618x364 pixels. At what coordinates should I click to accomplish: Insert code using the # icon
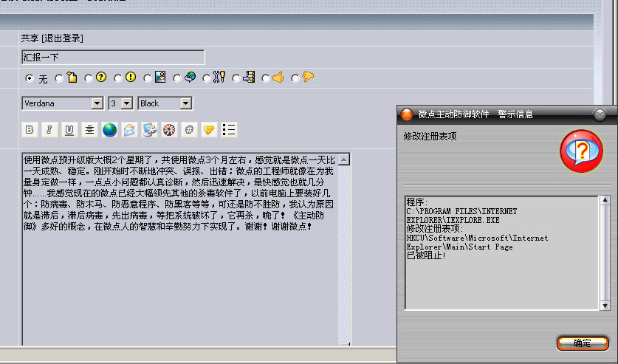point(189,130)
